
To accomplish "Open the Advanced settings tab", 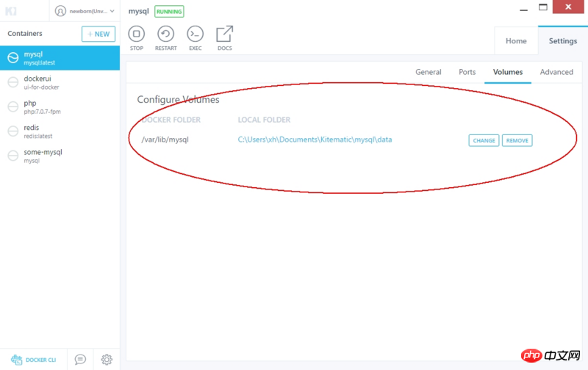I will point(556,72).
